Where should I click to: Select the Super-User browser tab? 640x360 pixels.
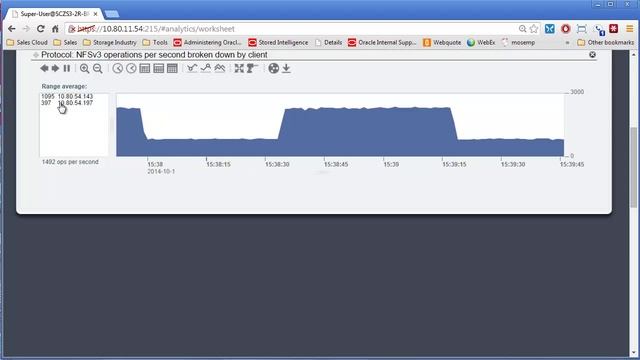[53, 14]
